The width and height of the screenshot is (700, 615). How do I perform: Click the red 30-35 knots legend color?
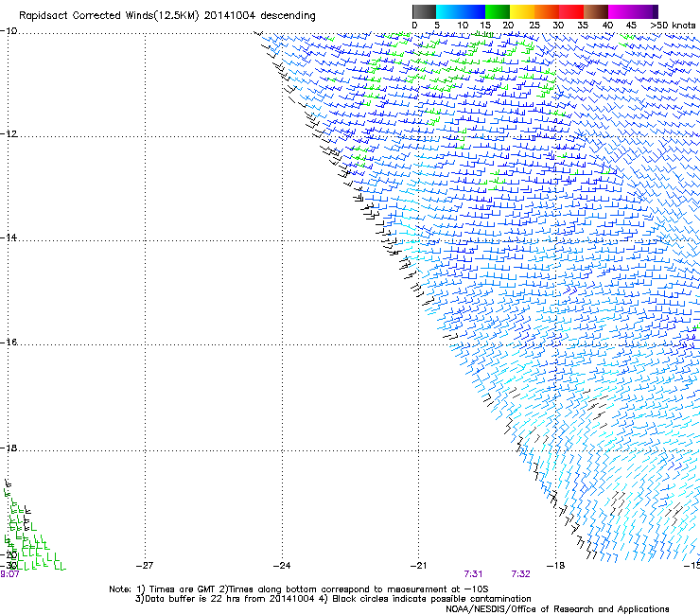click(x=571, y=11)
